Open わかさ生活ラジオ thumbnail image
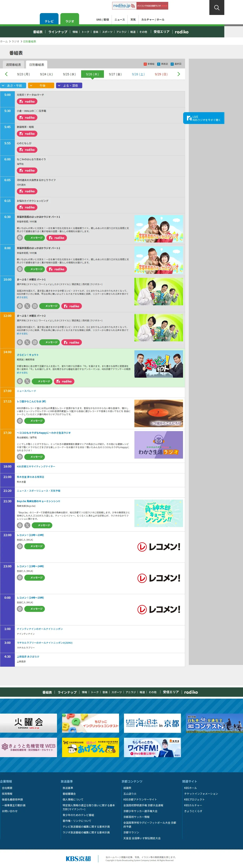 159,445
